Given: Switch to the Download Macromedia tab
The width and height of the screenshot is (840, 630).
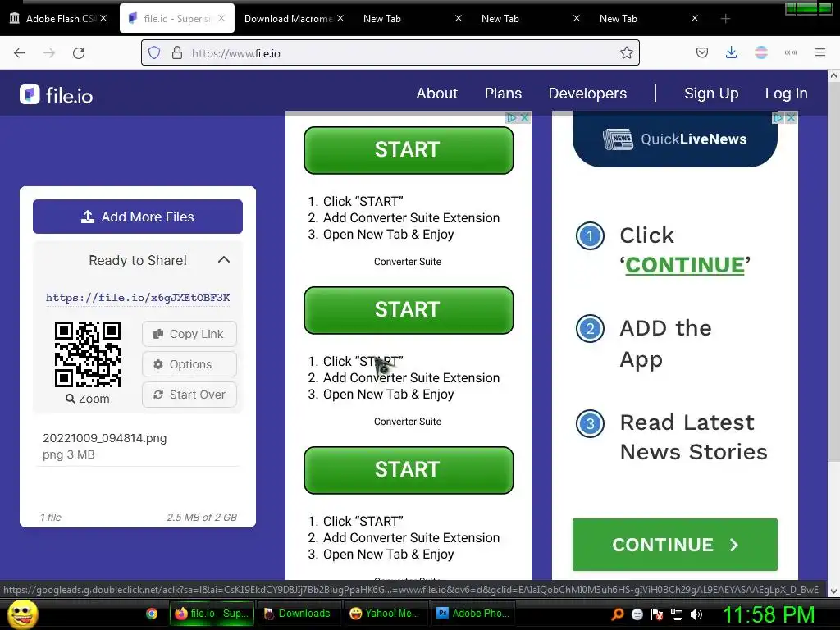Looking at the screenshot, I should [x=288, y=19].
